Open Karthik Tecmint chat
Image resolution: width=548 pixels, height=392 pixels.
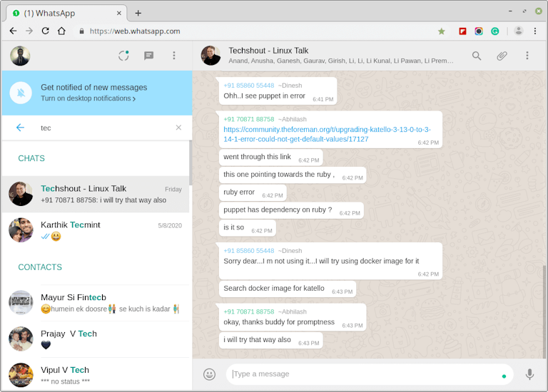tap(96, 230)
